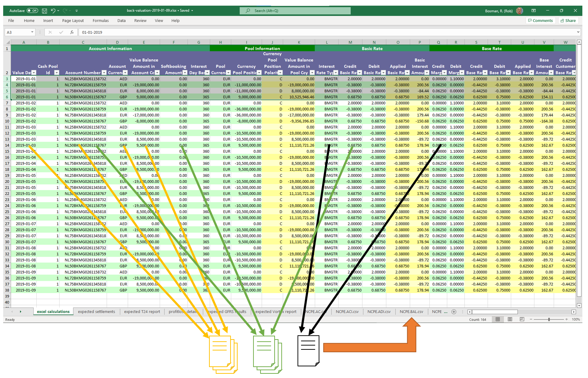Switch to the Home ribbon tab
Image resolution: width=588 pixels, height=378 pixels.
coord(29,20)
